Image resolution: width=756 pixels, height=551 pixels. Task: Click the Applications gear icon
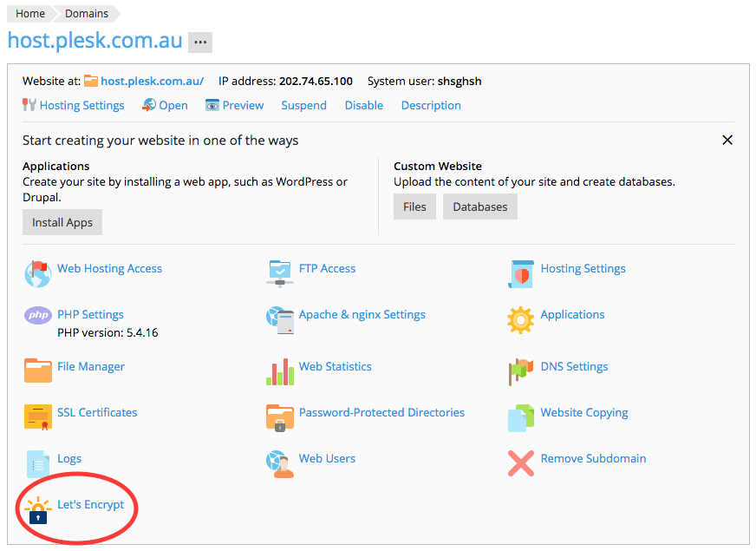[521, 320]
